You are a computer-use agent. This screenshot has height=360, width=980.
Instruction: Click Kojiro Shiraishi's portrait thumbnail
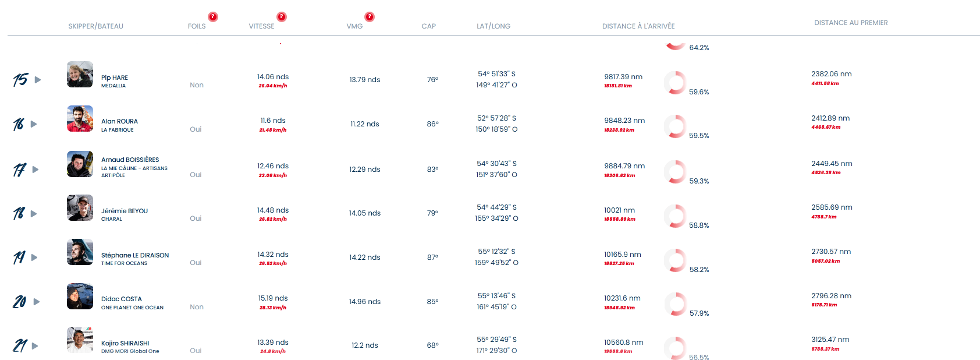click(80, 340)
